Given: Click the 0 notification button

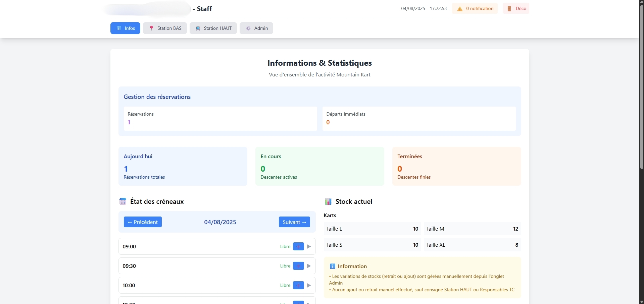Looking at the screenshot, I should click(475, 8).
